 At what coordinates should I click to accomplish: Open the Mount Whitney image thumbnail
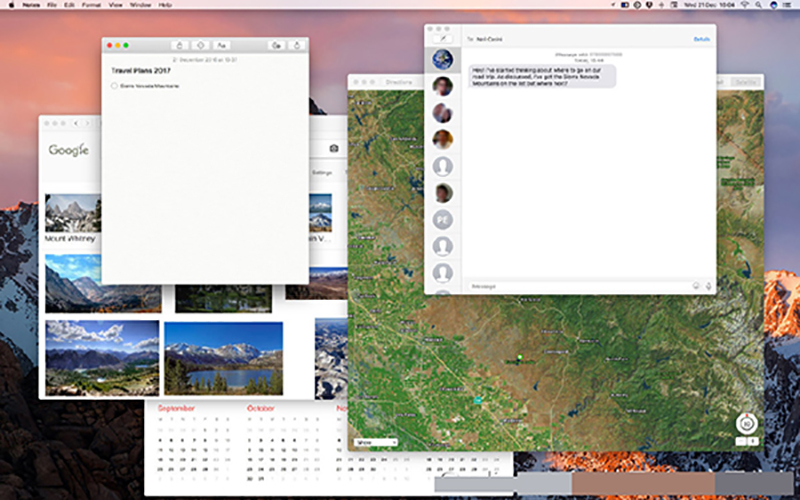(x=73, y=213)
